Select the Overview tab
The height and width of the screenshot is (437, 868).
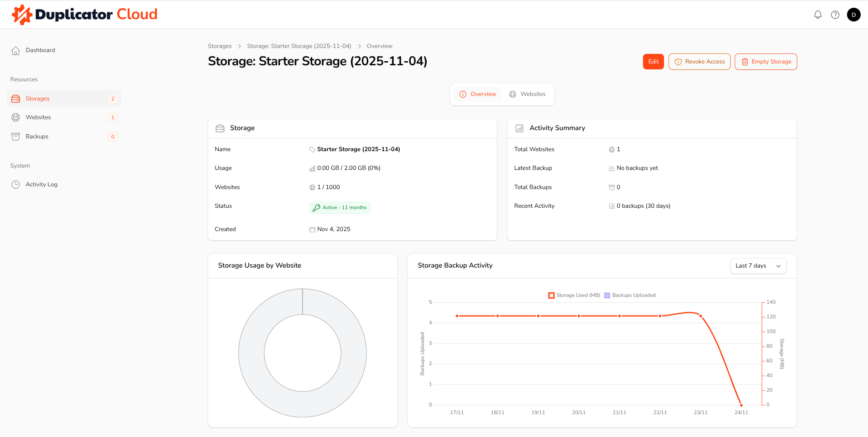pyautogui.click(x=478, y=94)
